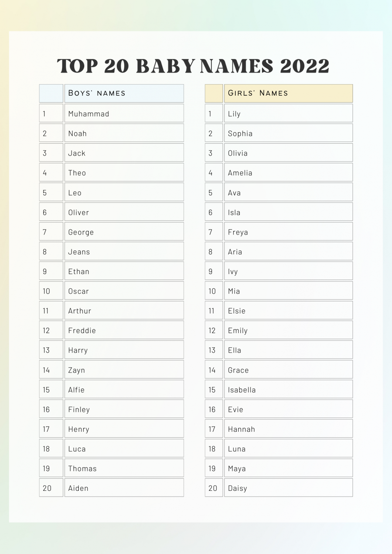The image size is (392, 554).
Task: Click the Oliver name cell
Action: tap(124, 212)
